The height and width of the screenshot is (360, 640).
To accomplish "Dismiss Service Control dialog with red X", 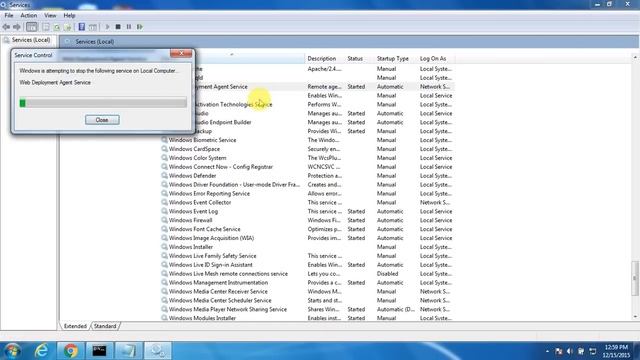I will (181, 53).
